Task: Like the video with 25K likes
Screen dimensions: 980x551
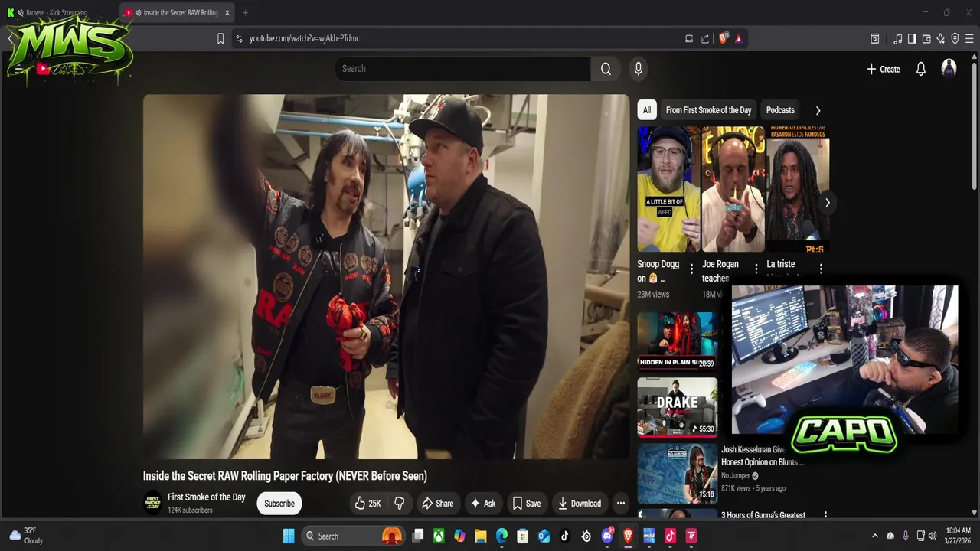Action: (367, 504)
